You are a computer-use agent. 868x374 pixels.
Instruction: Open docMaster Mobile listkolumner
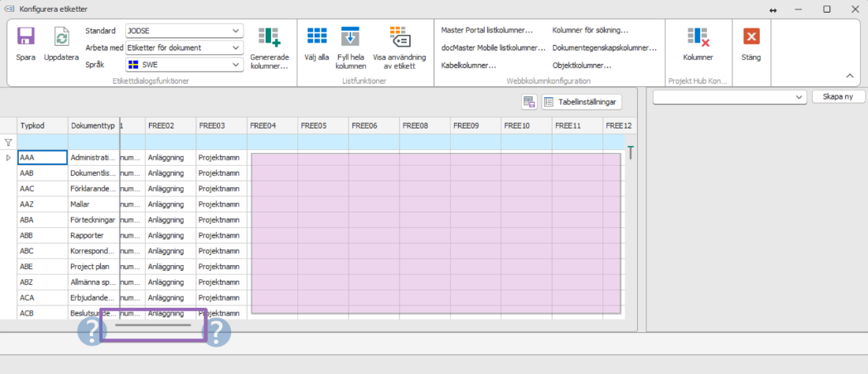click(494, 48)
